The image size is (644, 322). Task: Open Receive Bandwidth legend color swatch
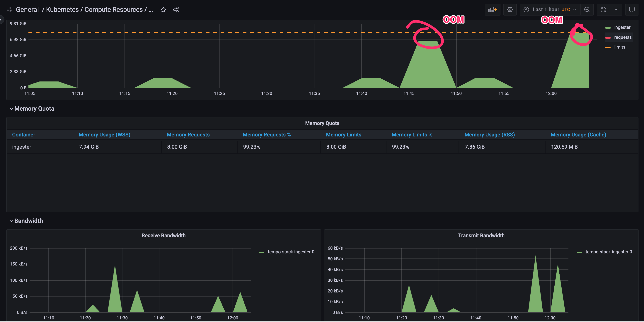tap(262, 252)
